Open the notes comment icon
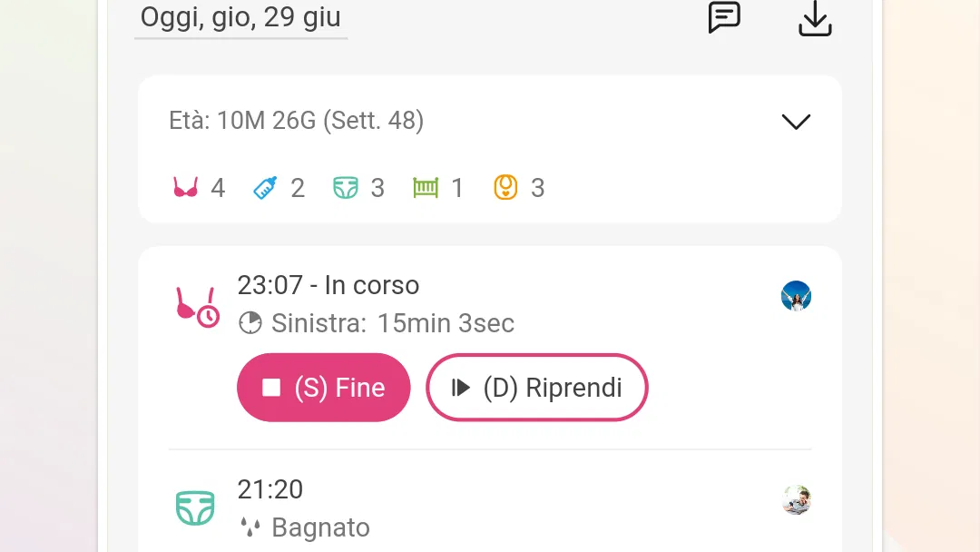The image size is (980, 552). click(724, 17)
